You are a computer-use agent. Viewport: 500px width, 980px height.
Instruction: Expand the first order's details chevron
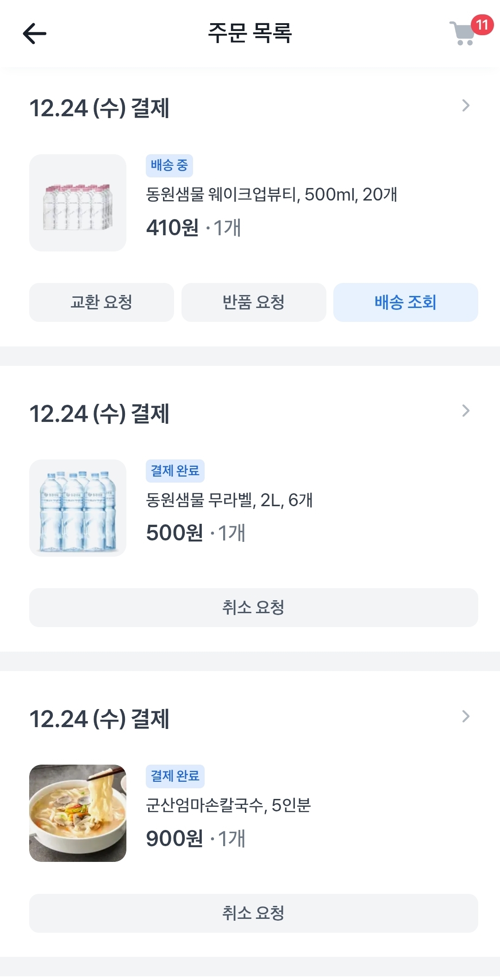point(466,106)
